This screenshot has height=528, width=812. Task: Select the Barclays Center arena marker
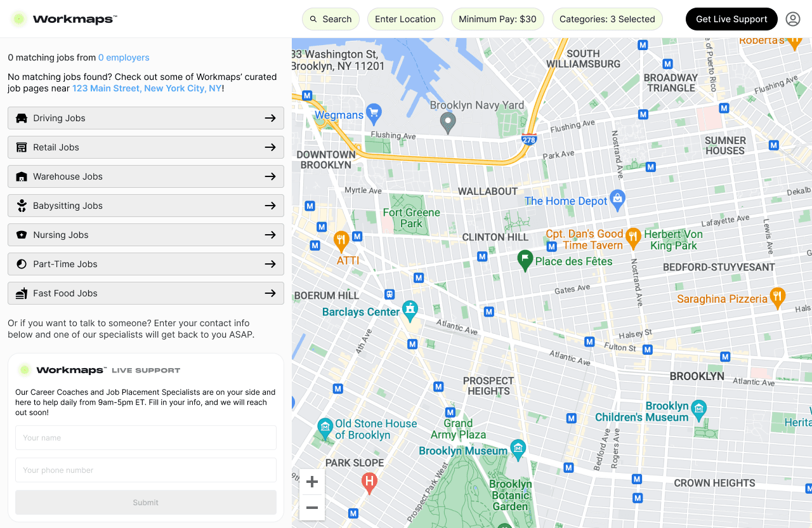tap(410, 311)
